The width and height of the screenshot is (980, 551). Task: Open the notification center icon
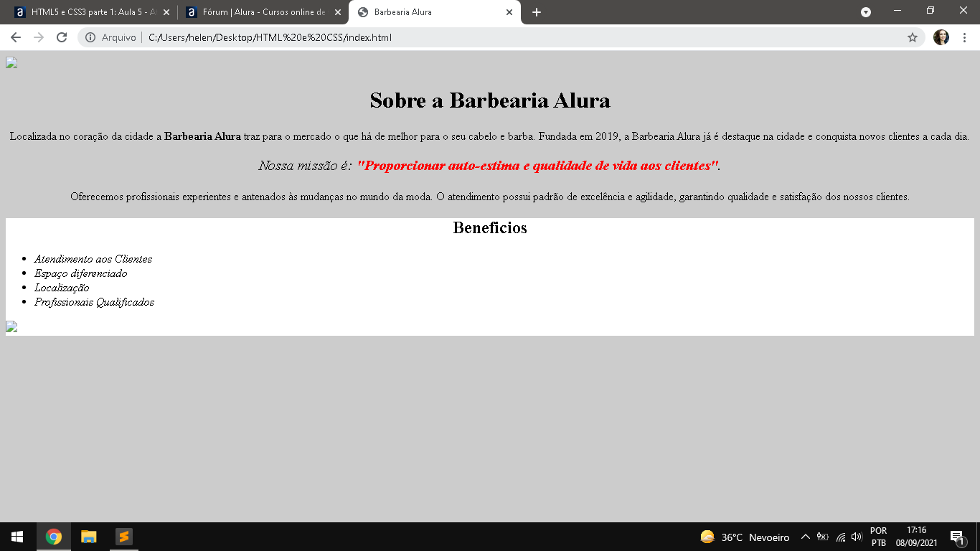click(957, 537)
